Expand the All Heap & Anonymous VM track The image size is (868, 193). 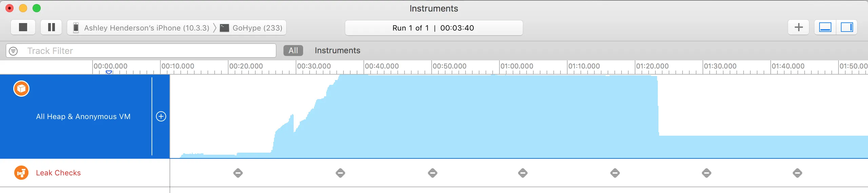(161, 117)
